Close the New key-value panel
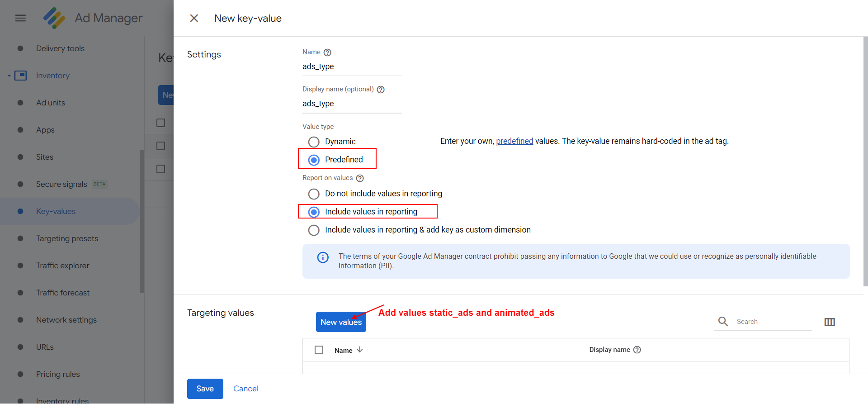The image size is (868, 404). coord(194,18)
